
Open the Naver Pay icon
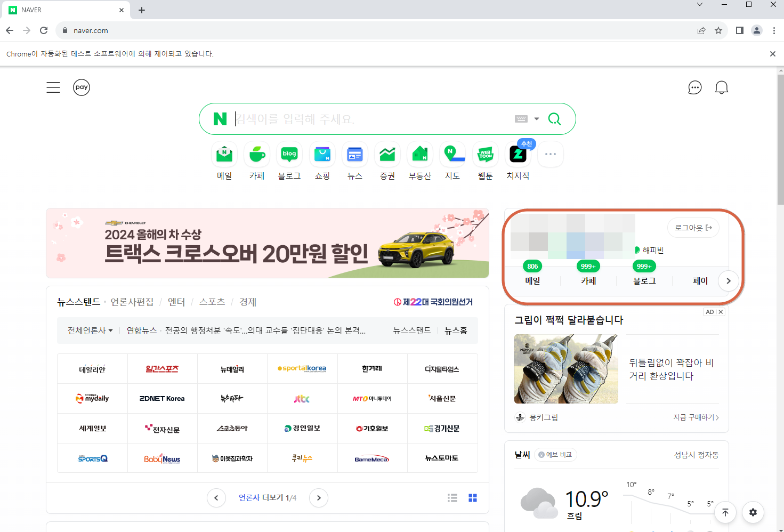click(82, 87)
